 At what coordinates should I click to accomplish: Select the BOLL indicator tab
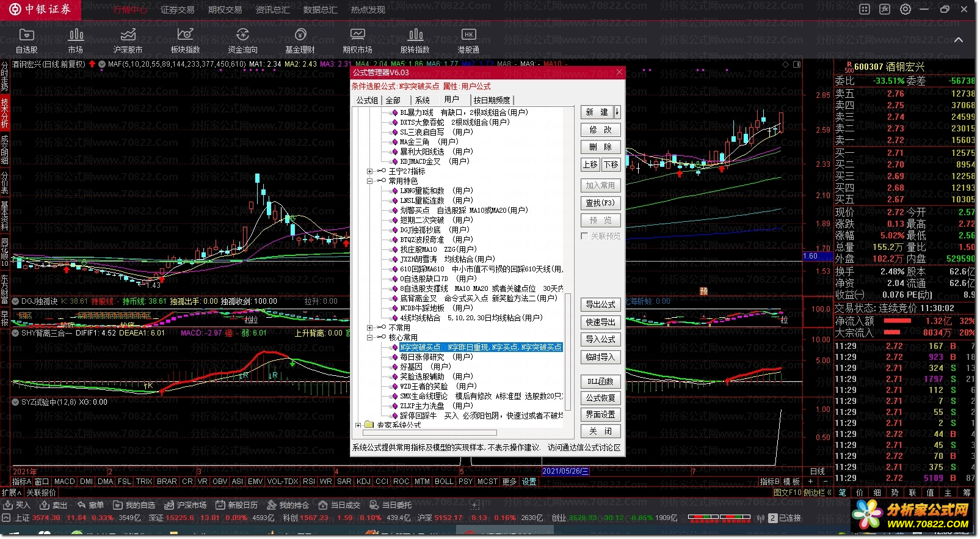coord(445,482)
